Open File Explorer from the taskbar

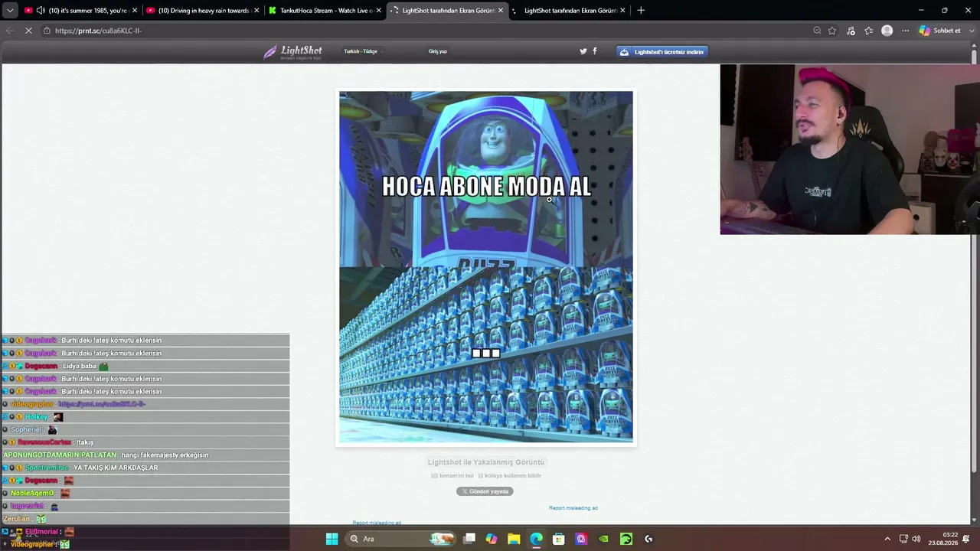(x=514, y=539)
